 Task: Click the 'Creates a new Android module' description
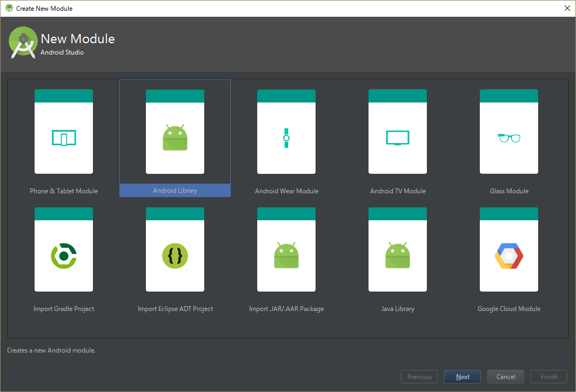pyautogui.click(x=51, y=350)
